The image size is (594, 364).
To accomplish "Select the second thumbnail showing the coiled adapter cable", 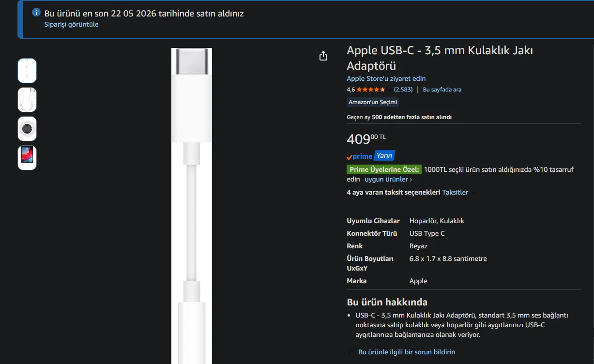I will pyautogui.click(x=27, y=100).
